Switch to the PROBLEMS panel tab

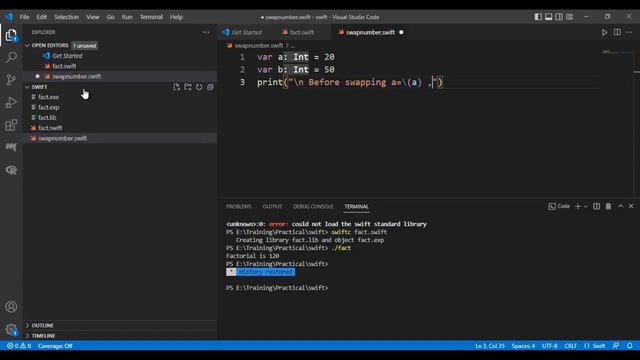click(239, 207)
